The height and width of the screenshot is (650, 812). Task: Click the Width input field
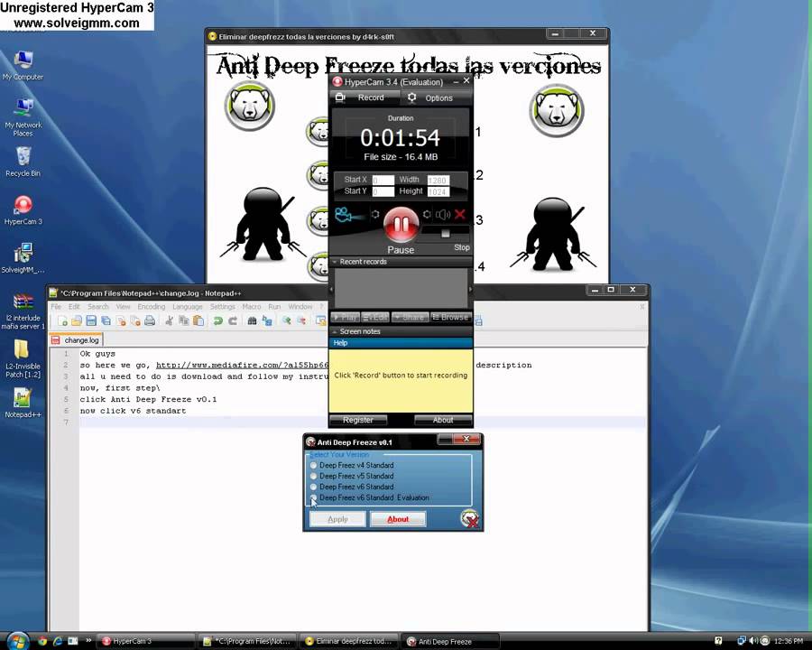438,180
